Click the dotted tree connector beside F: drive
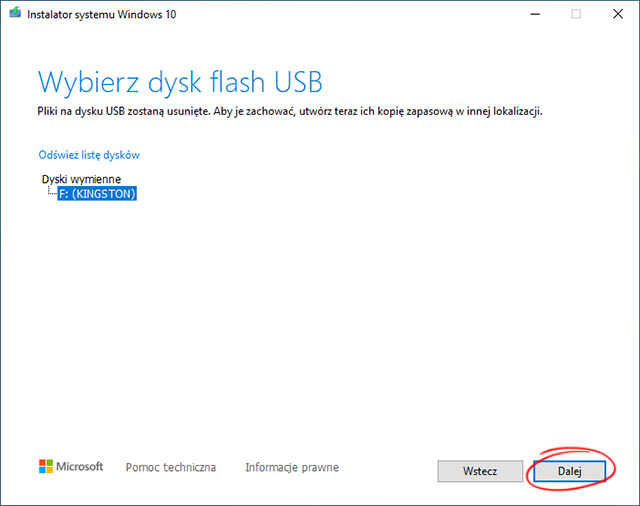 coord(52,191)
